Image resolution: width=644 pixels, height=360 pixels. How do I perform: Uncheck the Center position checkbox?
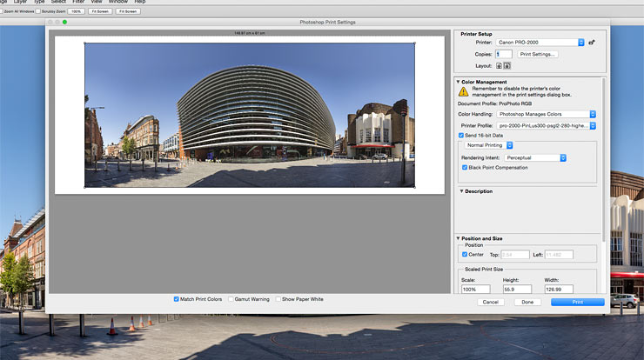(x=465, y=255)
